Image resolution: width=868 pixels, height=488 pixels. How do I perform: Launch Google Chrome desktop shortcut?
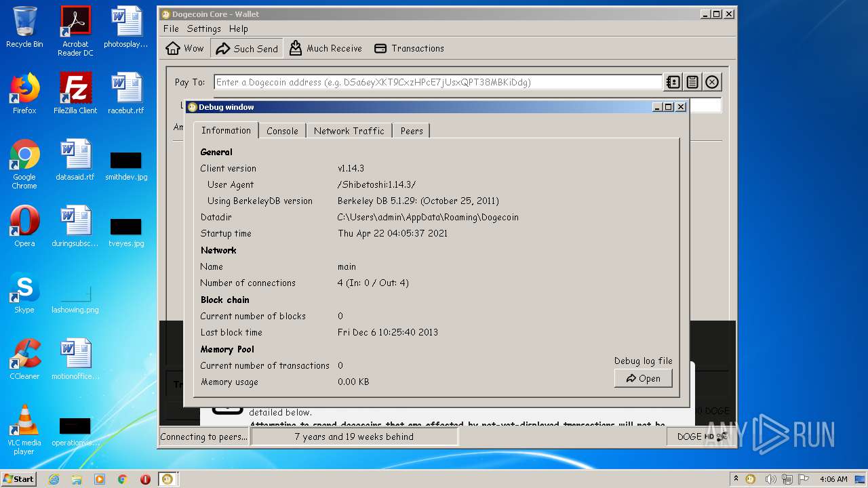(x=24, y=164)
